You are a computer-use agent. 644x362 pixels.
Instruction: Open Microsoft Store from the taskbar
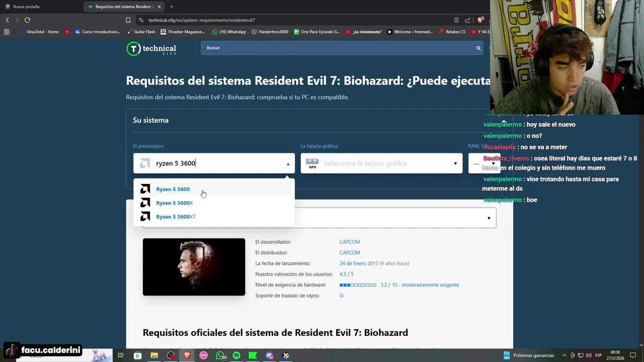coord(137,355)
